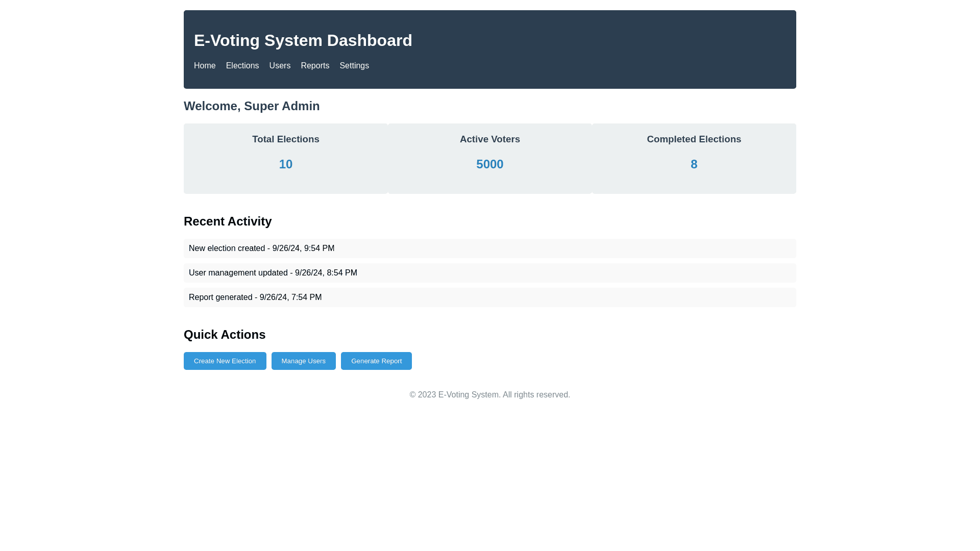Open the Settings navigation link
Viewport: 980px width, 551px height.
pyautogui.click(x=354, y=66)
